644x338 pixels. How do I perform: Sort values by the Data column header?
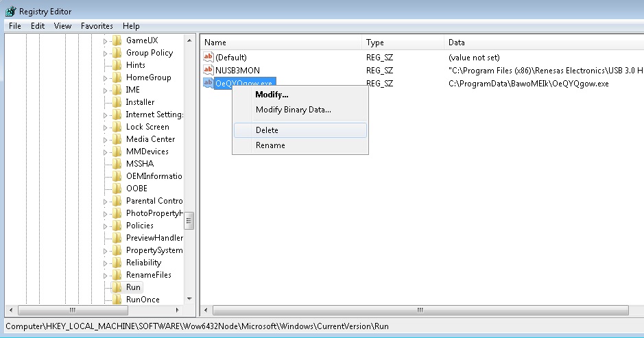[544, 43]
